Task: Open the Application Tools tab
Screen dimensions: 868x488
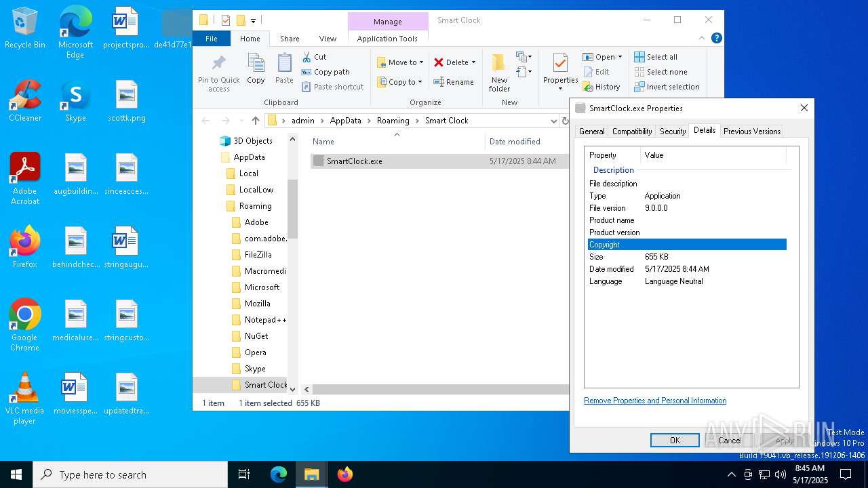Action: pyautogui.click(x=387, y=39)
